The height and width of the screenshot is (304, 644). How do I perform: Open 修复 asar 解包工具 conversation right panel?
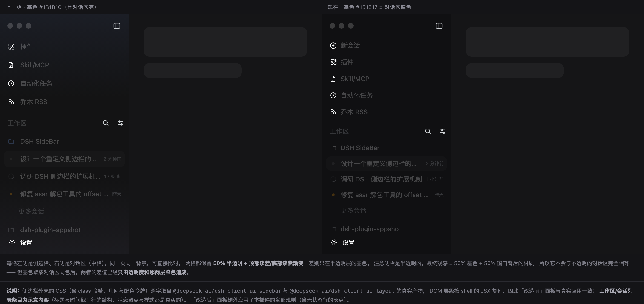pyautogui.click(x=387, y=195)
